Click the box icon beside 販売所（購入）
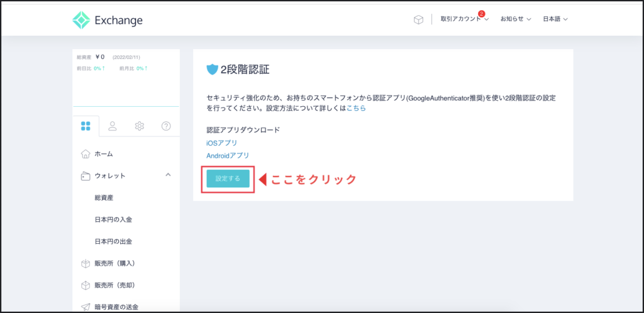This screenshot has width=644, height=313. [85, 263]
